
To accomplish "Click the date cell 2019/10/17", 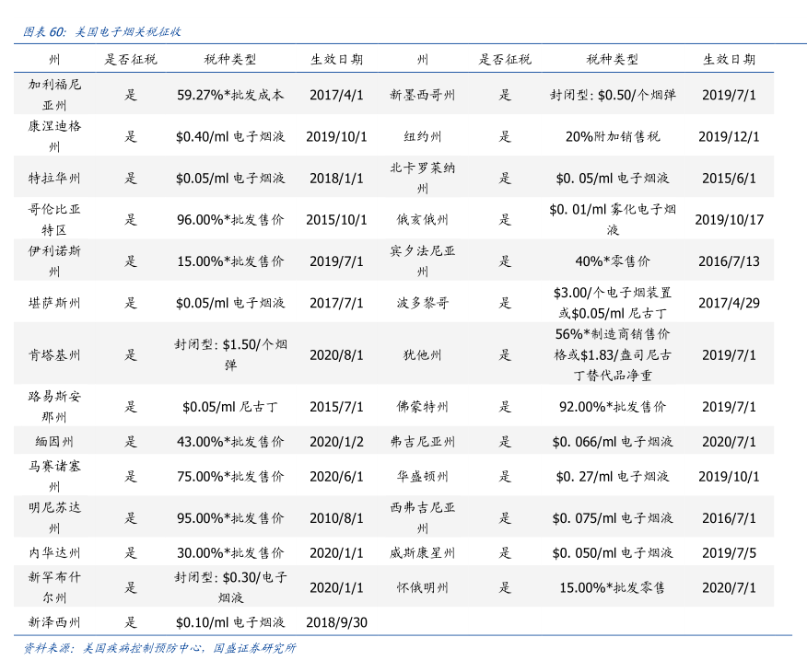I will tap(729, 220).
